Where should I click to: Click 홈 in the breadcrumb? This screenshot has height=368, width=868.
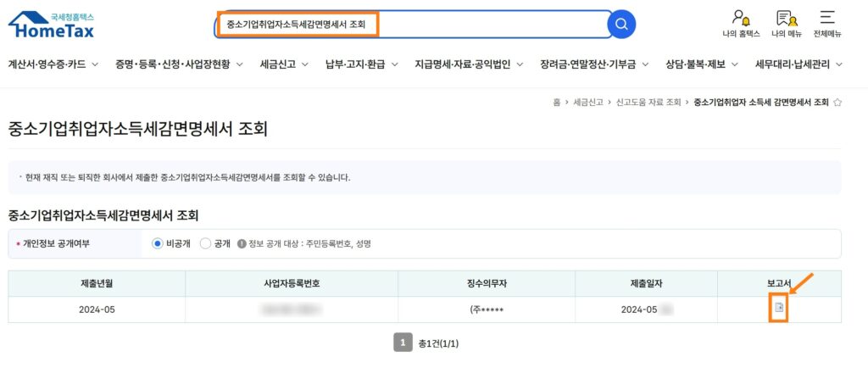point(556,103)
